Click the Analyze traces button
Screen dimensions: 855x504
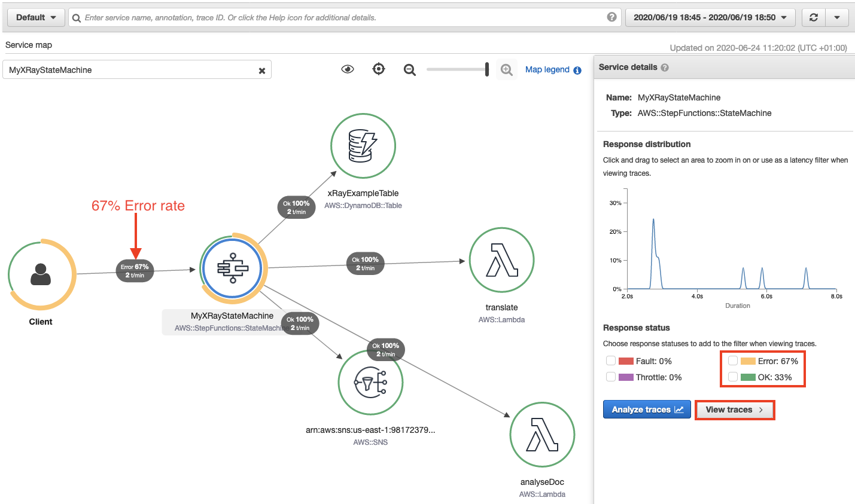647,410
